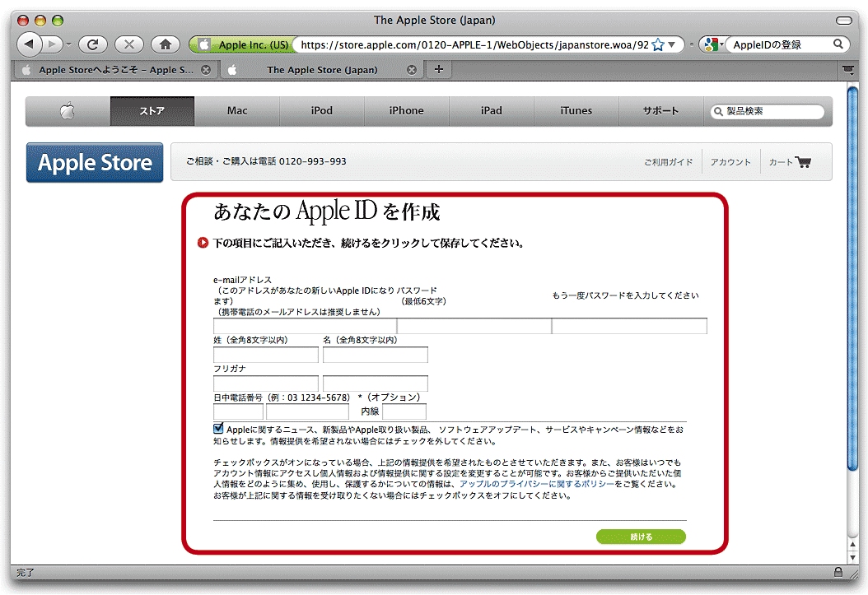Click the area code phone field

tap(238, 412)
